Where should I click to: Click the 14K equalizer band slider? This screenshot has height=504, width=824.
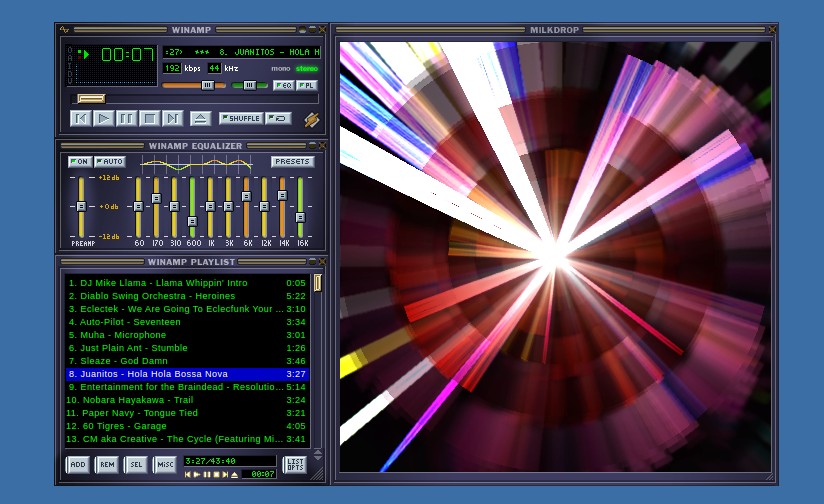click(x=282, y=207)
